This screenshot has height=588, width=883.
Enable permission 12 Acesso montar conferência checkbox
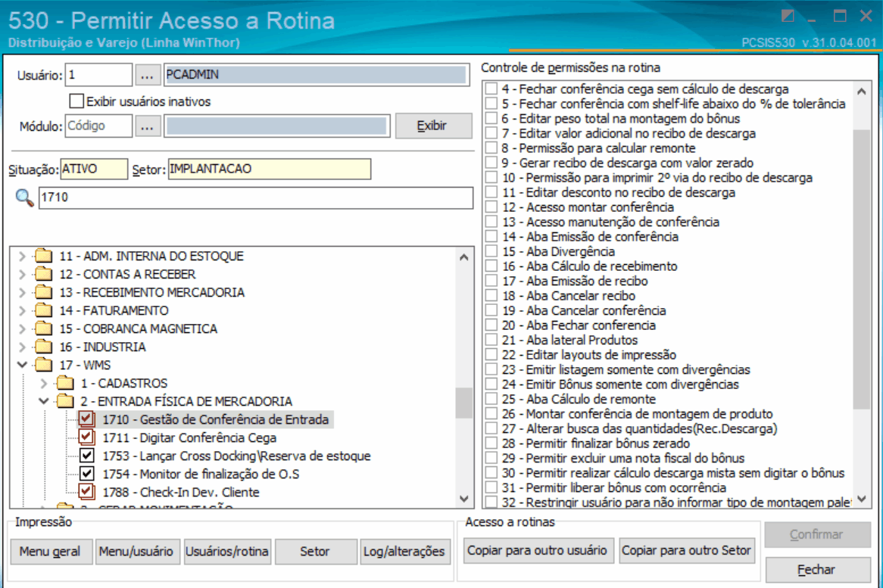pos(491,207)
